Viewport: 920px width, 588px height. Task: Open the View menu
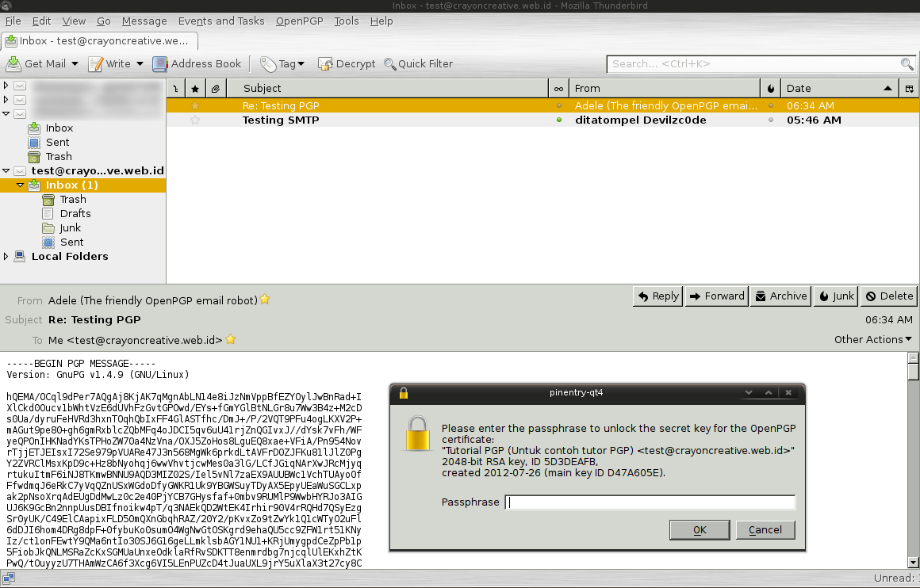pyautogui.click(x=74, y=21)
